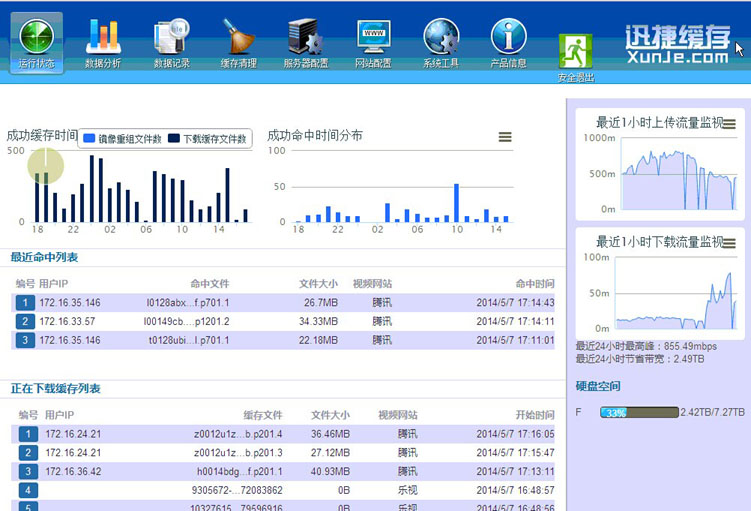The height and width of the screenshot is (511, 751).
Task: Open the 成功命中时间分布 chart hamburger menu
Action: click(505, 137)
